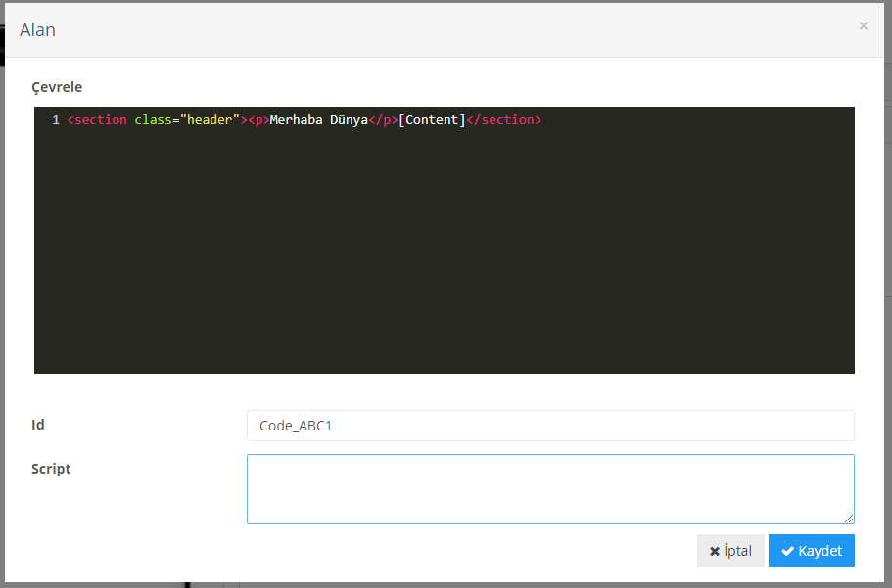This screenshot has height=588, width=892.
Task: Close the Alan dialog with the × icon
Action: coord(863,26)
